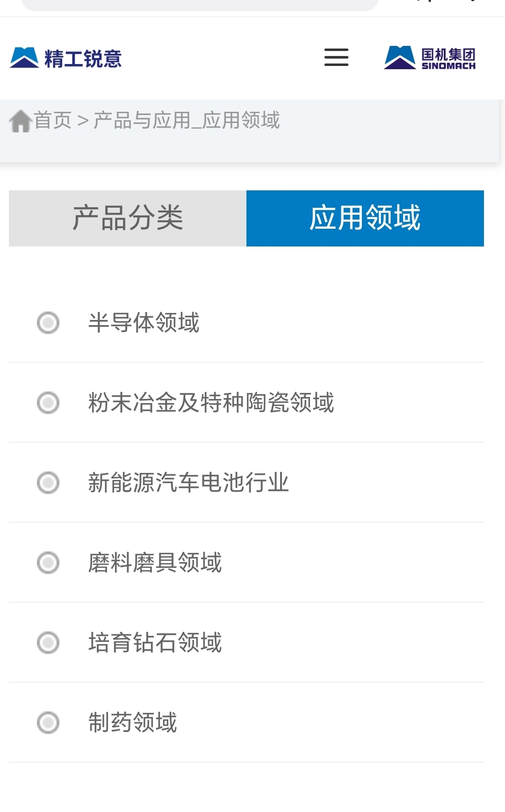Open 产品与应用_应用领域 breadcrumb link
Image resolution: width=505 pixels, height=812 pixels.
187,121
